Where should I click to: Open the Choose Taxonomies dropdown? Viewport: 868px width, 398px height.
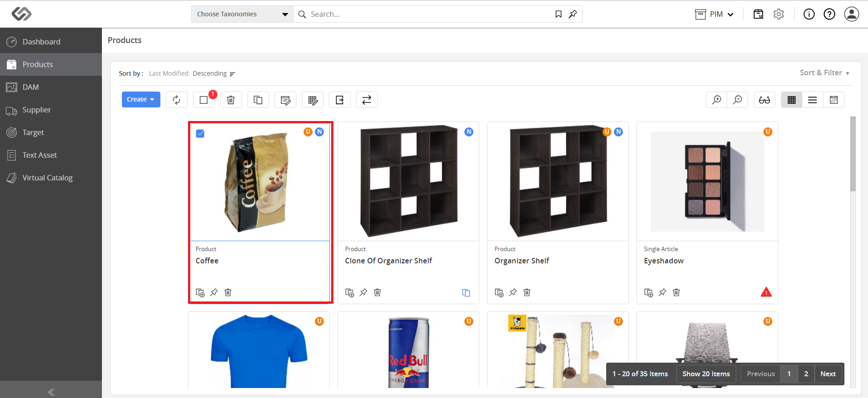[x=242, y=14]
